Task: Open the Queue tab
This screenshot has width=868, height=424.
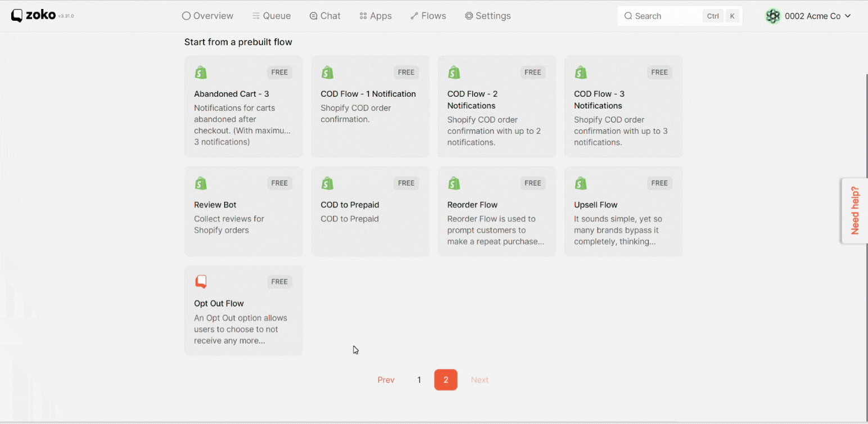Action: tap(271, 16)
